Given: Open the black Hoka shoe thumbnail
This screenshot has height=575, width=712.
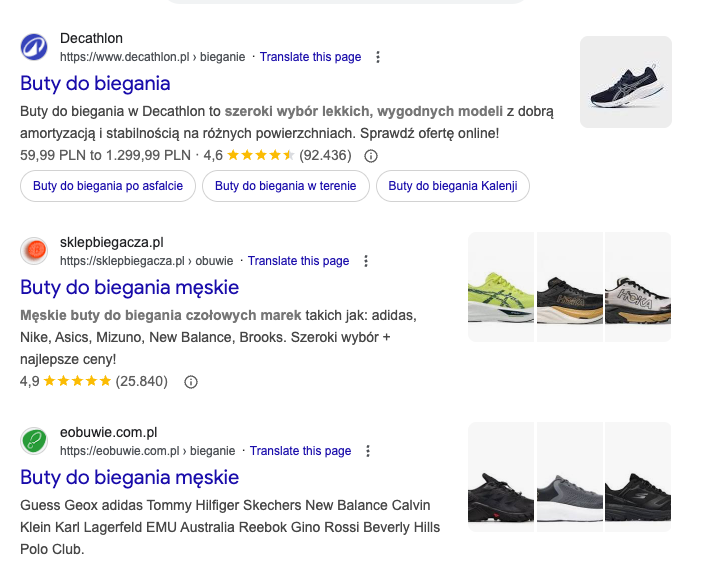Looking at the screenshot, I should pyautogui.click(x=570, y=287).
